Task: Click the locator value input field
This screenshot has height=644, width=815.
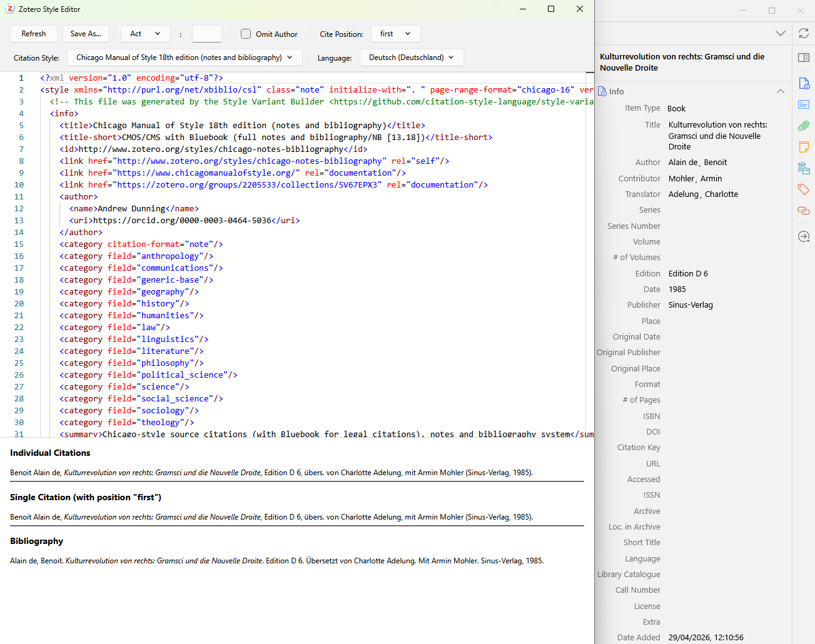Action: (207, 34)
